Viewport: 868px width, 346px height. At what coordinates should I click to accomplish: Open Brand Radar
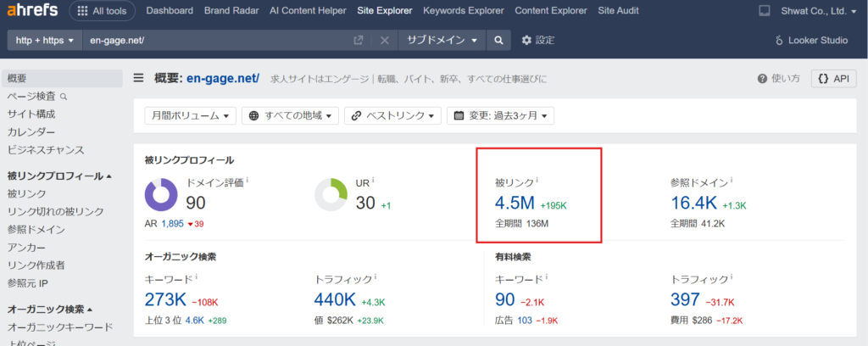tap(231, 10)
